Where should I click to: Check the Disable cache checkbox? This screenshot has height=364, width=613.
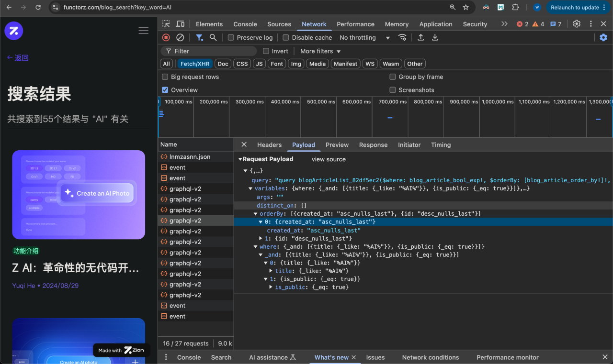coord(286,38)
